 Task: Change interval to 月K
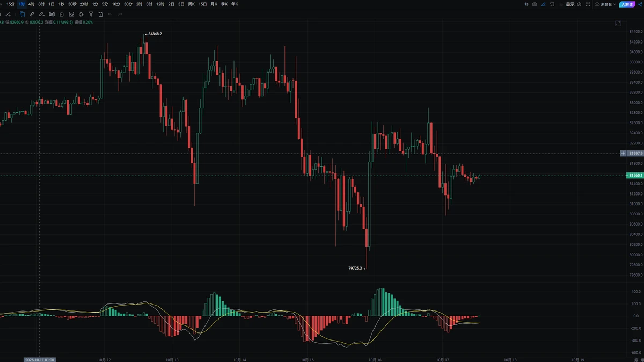click(x=214, y=4)
